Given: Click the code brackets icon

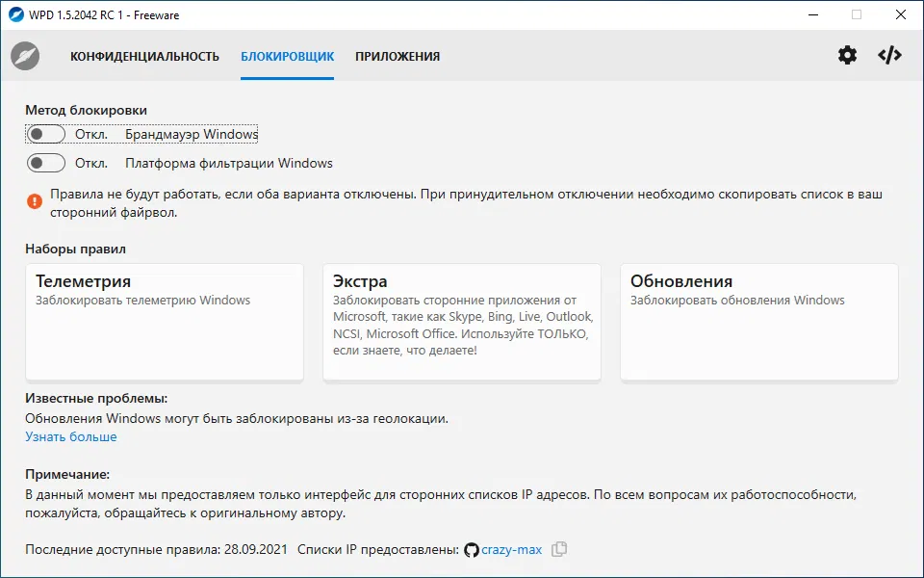Looking at the screenshot, I should coord(889,56).
